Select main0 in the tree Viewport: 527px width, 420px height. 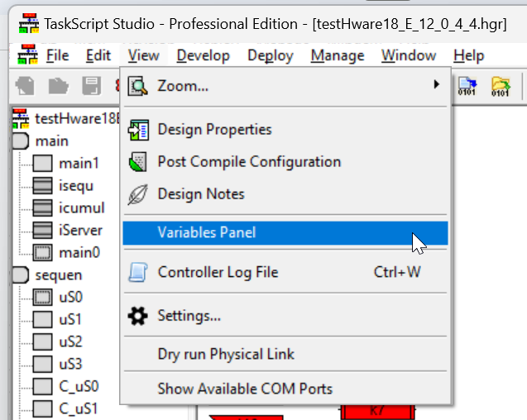[79, 253]
